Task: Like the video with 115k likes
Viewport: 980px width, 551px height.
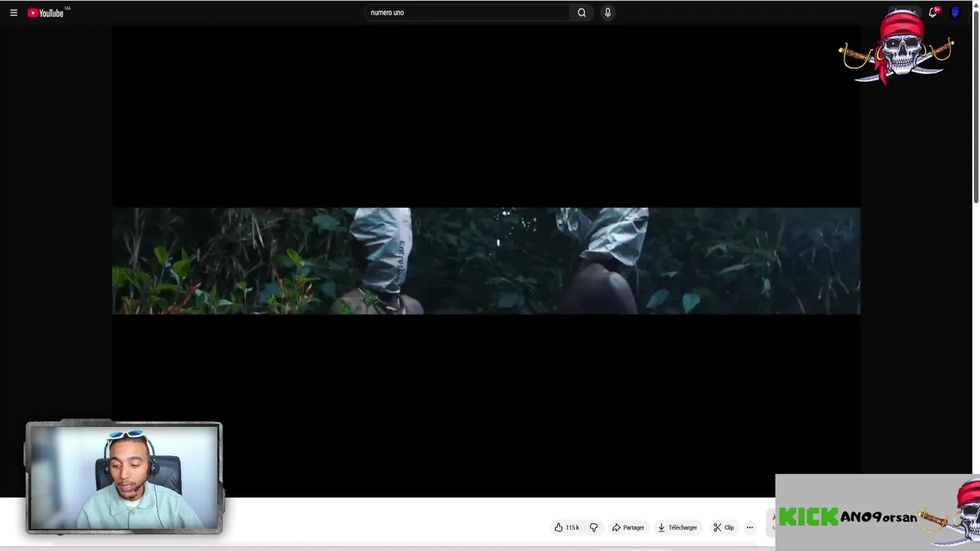Action: (567, 527)
